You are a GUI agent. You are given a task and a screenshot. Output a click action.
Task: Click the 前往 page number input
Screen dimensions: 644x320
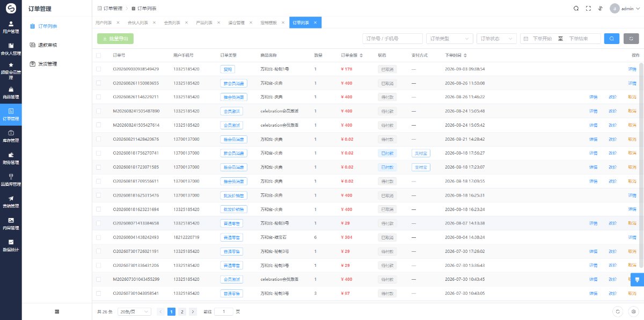click(224, 311)
